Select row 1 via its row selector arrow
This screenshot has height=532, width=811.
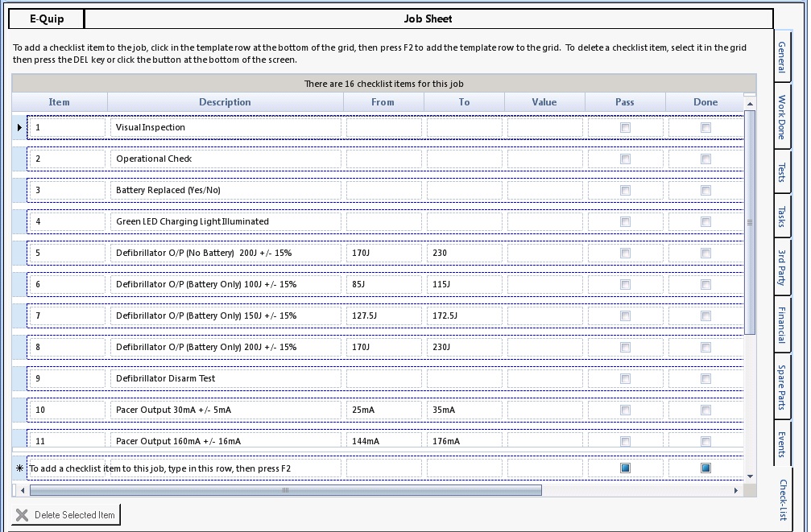(x=19, y=127)
